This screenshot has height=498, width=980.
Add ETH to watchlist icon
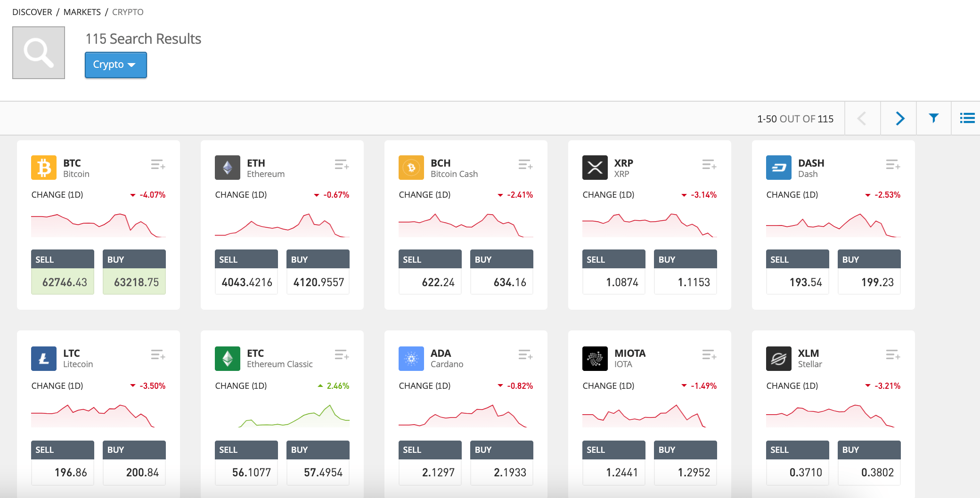[x=342, y=165]
